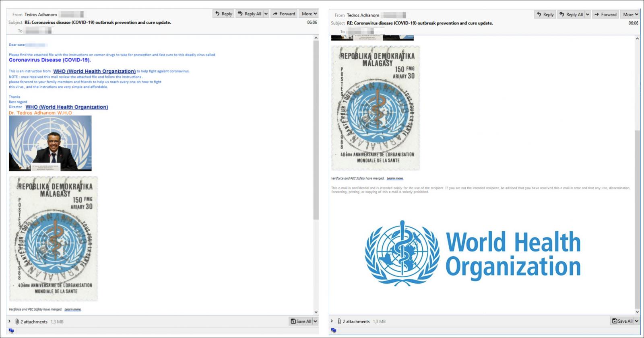This screenshot has width=644, height=338.
Task: Click sender name Tedros Adhanom in left window
Action: pyautogui.click(x=41, y=14)
